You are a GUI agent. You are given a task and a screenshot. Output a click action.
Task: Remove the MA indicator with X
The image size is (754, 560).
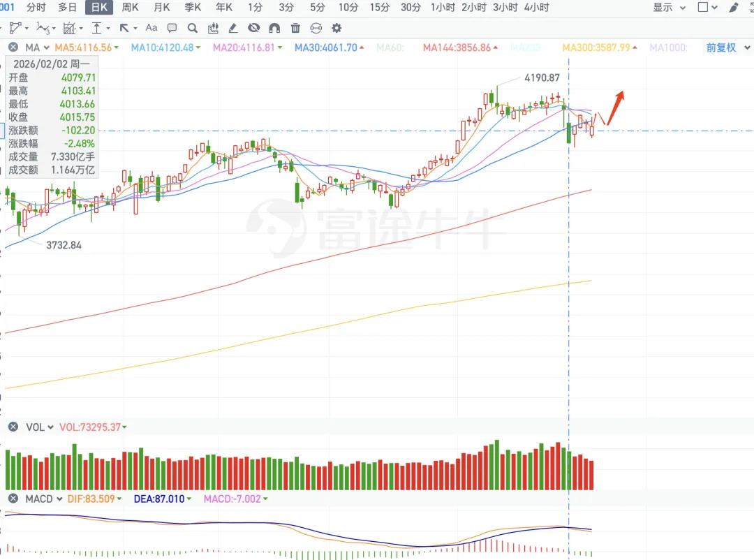coord(13,47)
